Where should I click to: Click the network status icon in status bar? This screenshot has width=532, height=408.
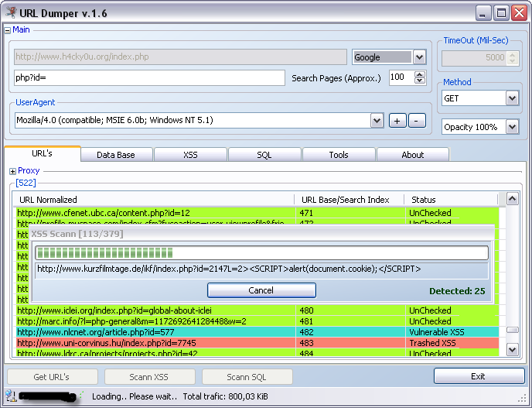pyautogui.click(x=11, y=396)
